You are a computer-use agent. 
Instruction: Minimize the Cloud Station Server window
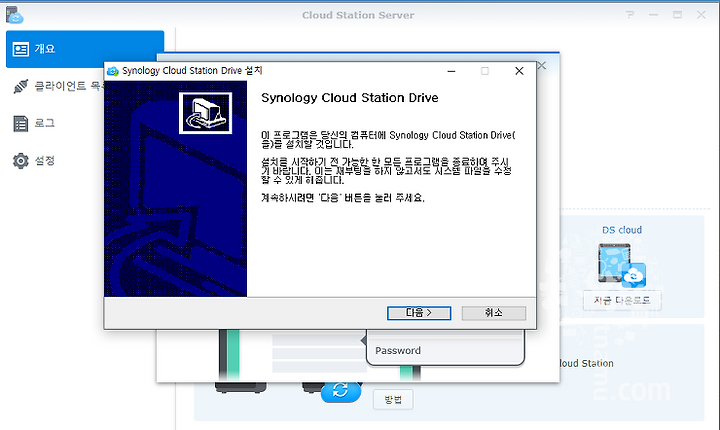[x=653, y=15]
